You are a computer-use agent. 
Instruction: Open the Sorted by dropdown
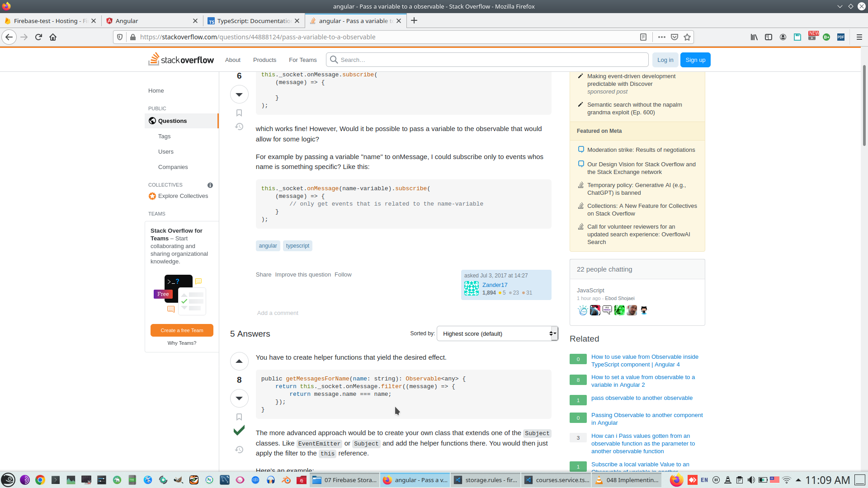(x=497, y=334)
